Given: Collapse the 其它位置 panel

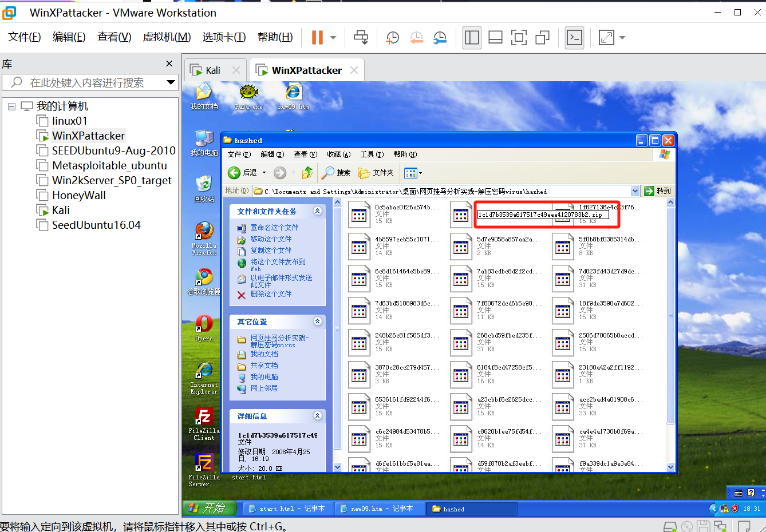Looking at the screenshot, I should [x=318, y=321].
